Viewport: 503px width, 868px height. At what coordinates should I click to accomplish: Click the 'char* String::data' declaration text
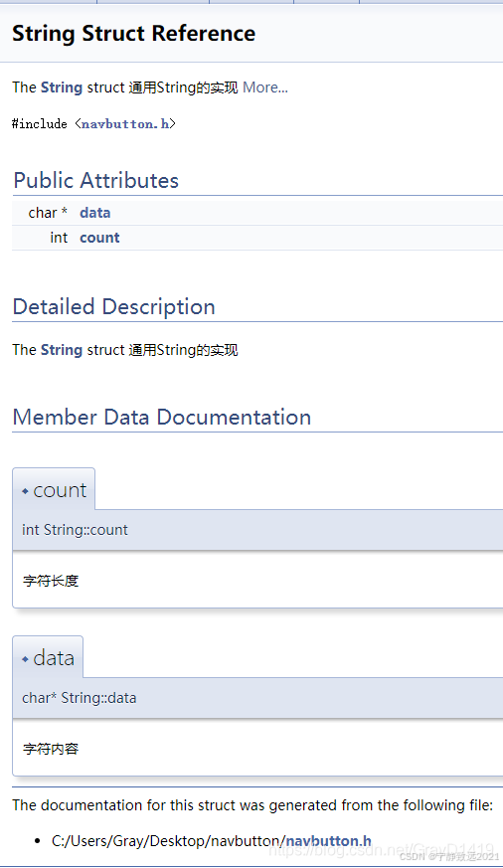point(80,698)
